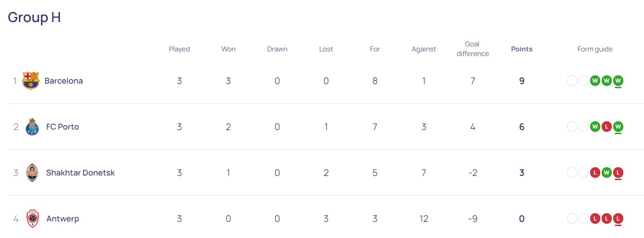Click the Goal difference column header

[x=473, y=49]
